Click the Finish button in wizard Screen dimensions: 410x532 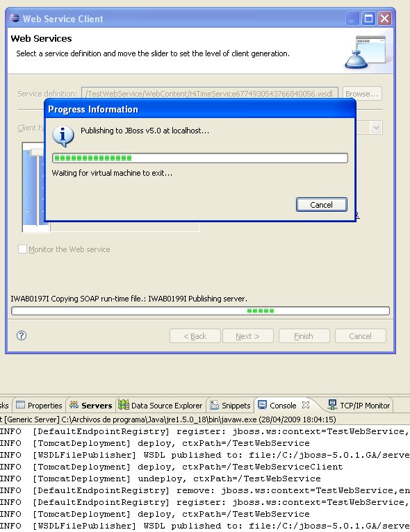(304, 336)
